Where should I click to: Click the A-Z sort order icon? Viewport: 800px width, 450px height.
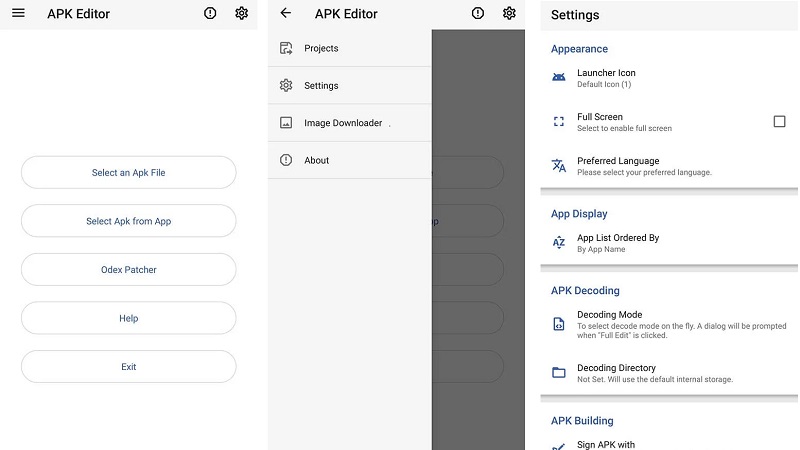point(559,242)
